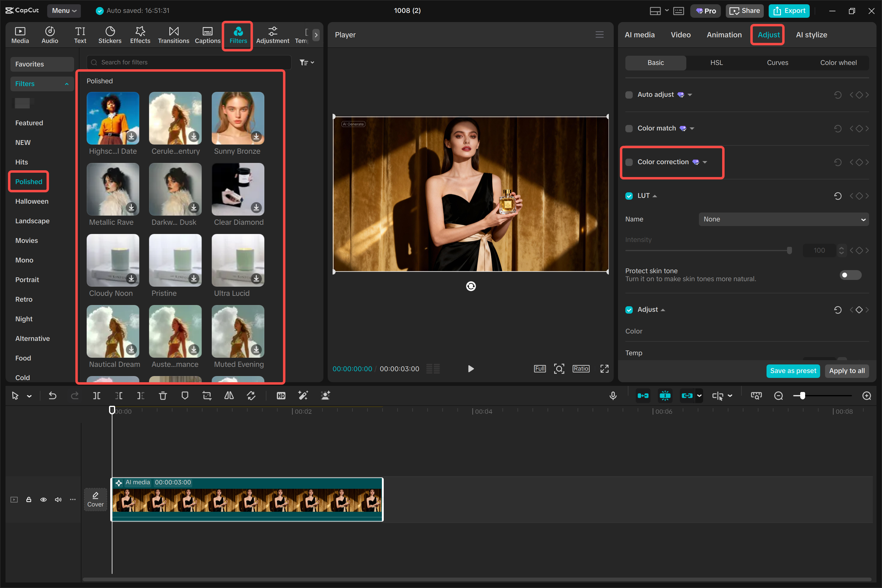This screenshot has height=588, width=882.
Task: Split the clip at the playhead
Action: (96, 396)
